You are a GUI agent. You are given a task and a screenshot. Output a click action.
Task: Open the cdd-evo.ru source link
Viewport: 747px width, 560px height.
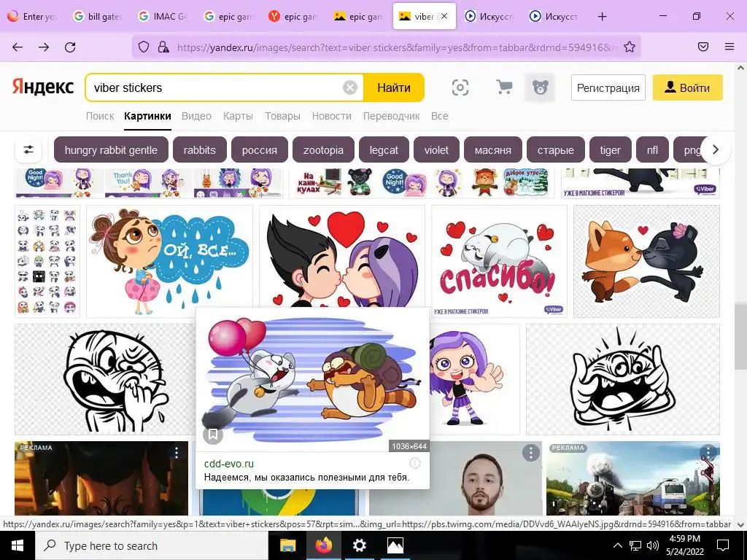pyautogui.click(x=228, y=463)
